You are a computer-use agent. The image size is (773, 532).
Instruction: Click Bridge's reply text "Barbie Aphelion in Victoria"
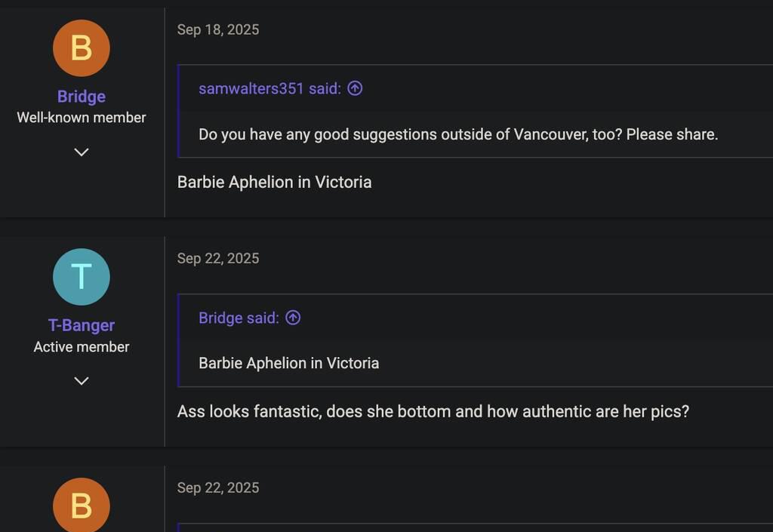pos(274,182)
